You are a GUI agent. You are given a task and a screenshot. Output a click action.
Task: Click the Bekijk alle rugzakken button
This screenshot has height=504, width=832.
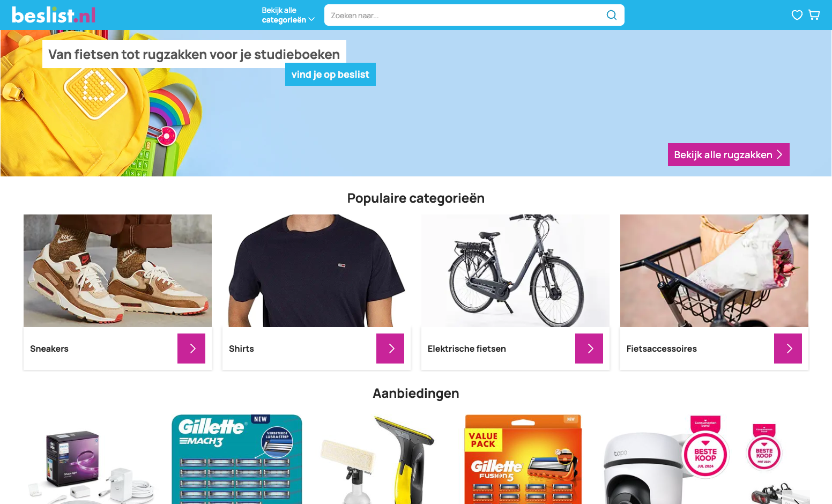(x=729, y=154)
